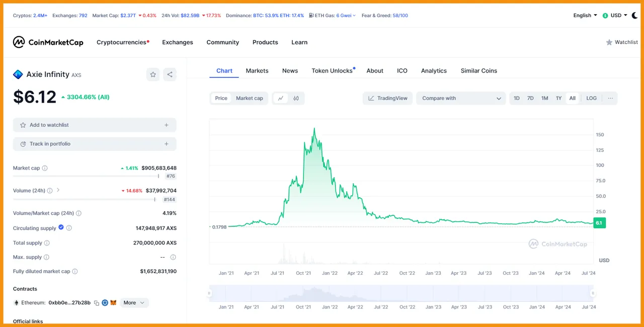The height and width of the screenshot is (327, 644).
Task: Click Market Cap $2.37T link
Action: pos(114,16)
